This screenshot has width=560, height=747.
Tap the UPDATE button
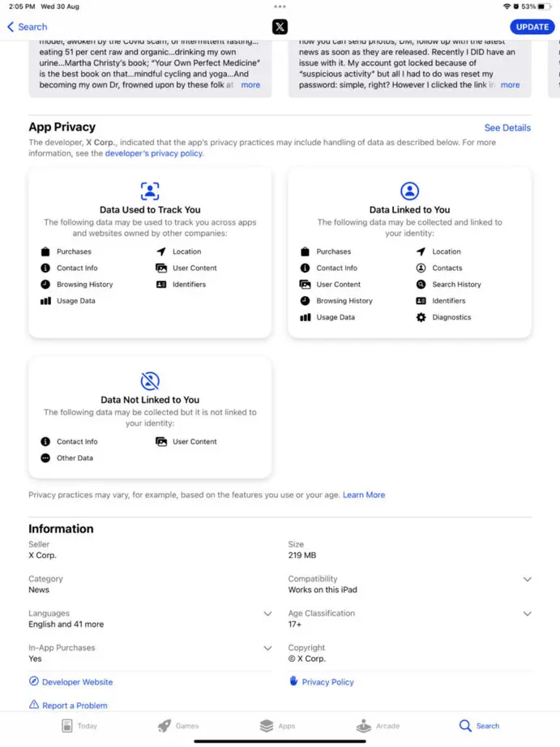[x=532, y=27]
